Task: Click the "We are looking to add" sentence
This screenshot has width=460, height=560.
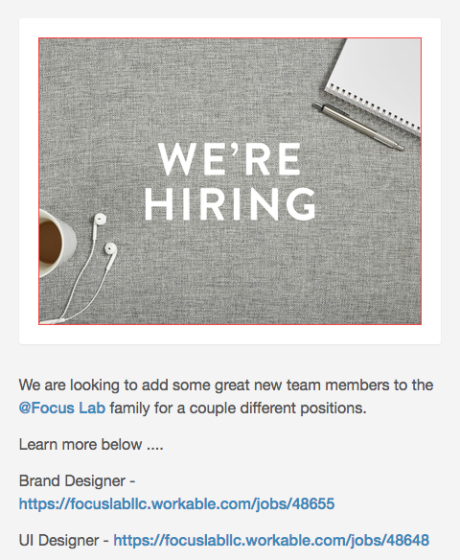Action: [226, 385]
